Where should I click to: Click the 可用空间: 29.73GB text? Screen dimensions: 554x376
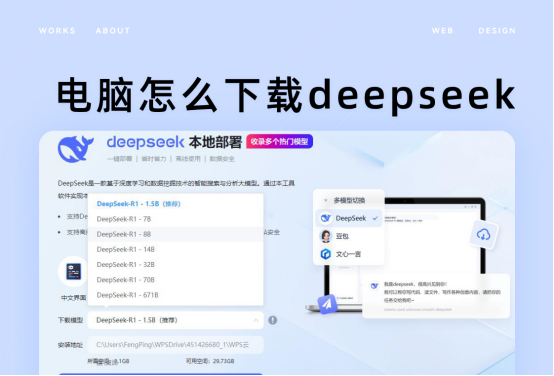pyautogui.click(x=210, y=361)
